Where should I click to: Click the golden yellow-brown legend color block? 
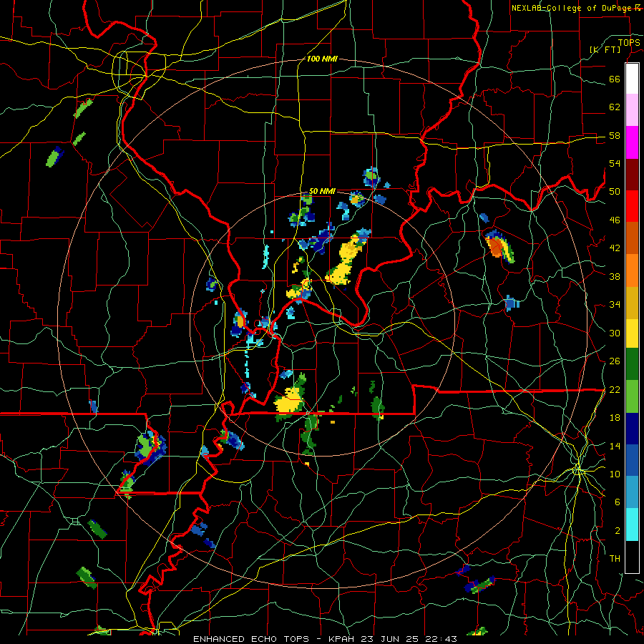632,303
